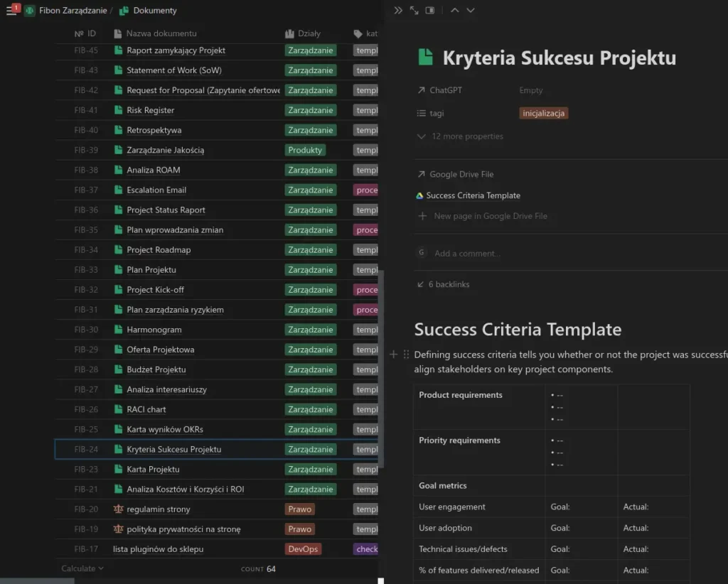Open the sidebar hamburger menu with notification badge

[9, 9]
